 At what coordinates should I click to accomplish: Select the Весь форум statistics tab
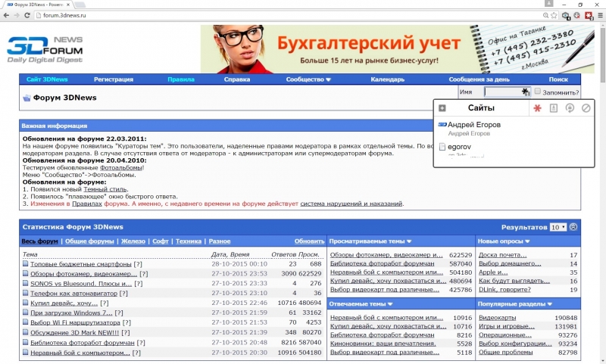point(39,241)
